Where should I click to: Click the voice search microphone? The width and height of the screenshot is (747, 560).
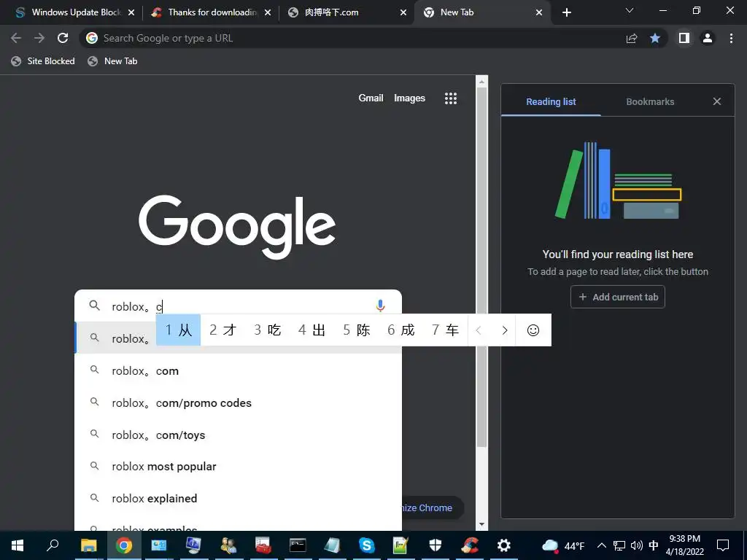coord(380,306)
